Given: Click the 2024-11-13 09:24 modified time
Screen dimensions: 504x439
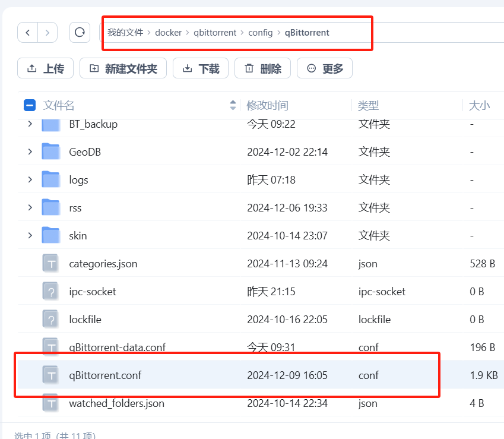Looking at the screenshot, I should (x=287, y=264).
